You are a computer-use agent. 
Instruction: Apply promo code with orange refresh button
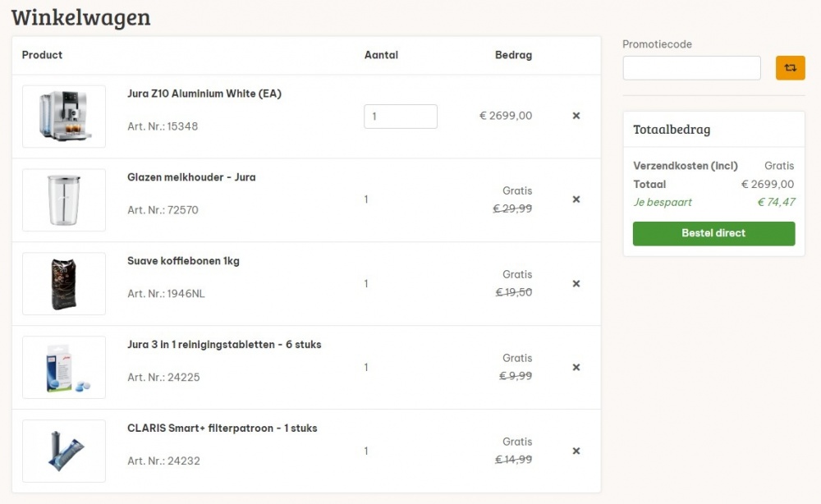pos(790,68)
